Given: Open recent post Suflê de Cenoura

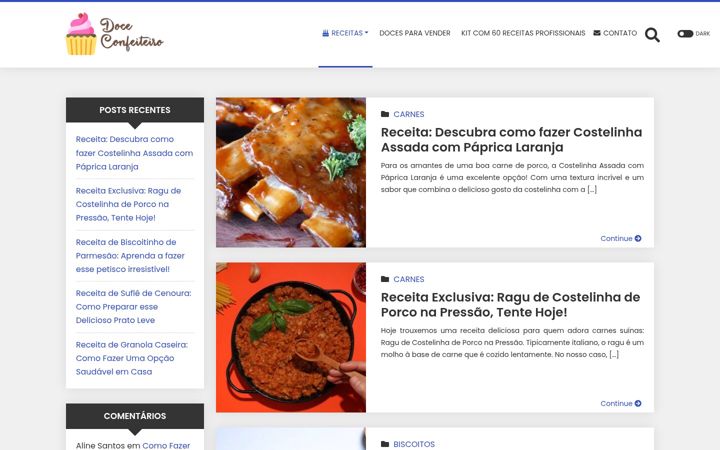Looking at the screenshot, I should 133,307.
